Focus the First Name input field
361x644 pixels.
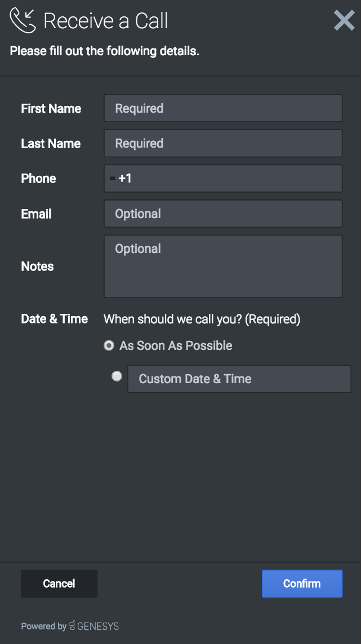point(223,108)
